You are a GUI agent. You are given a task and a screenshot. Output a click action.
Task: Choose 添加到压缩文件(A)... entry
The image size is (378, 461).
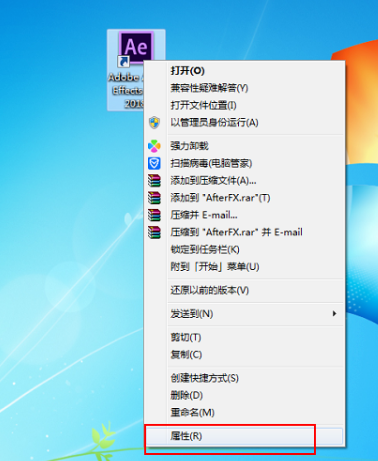[x=244, y=181]
